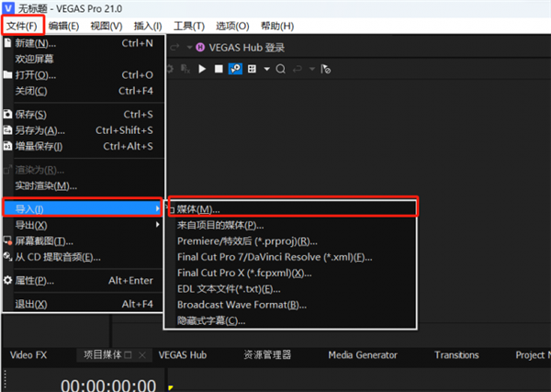Click the redo arrow in top toolbar
Image resolution: width=551 pixels, height=392 pixels.
174,47
